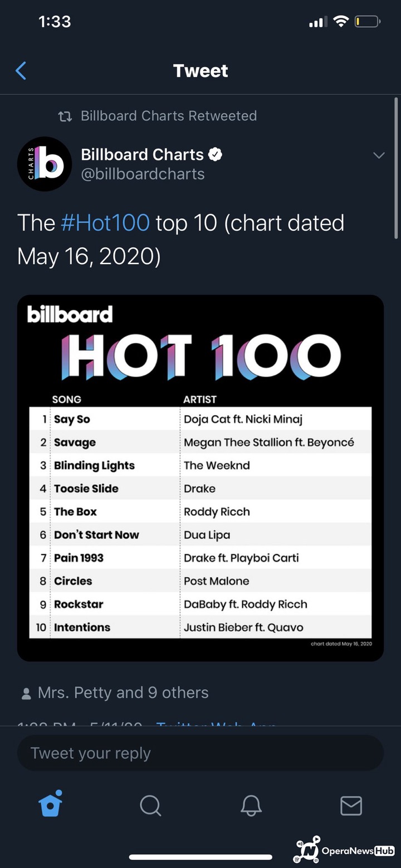Tap the tagged people icon
Screen dimensions: 401x868
[x=26, y=694]
